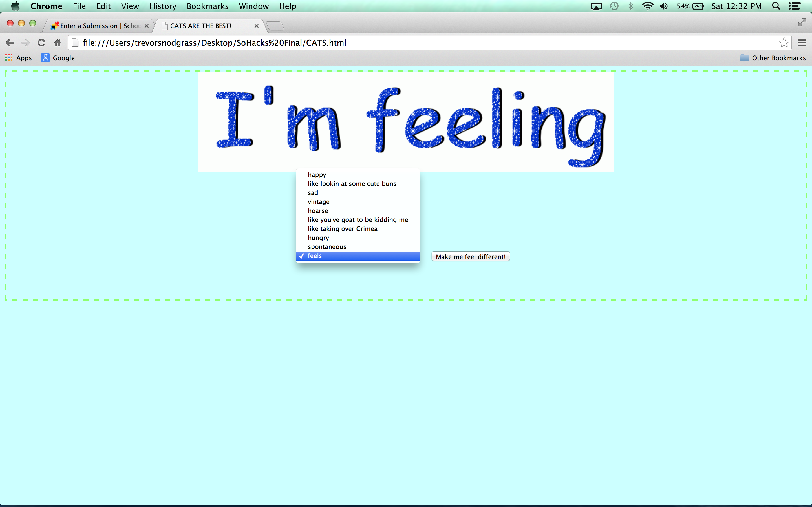The image size is (812, 507).
Task: Select the checked 'feels' option
Action: 315,256
